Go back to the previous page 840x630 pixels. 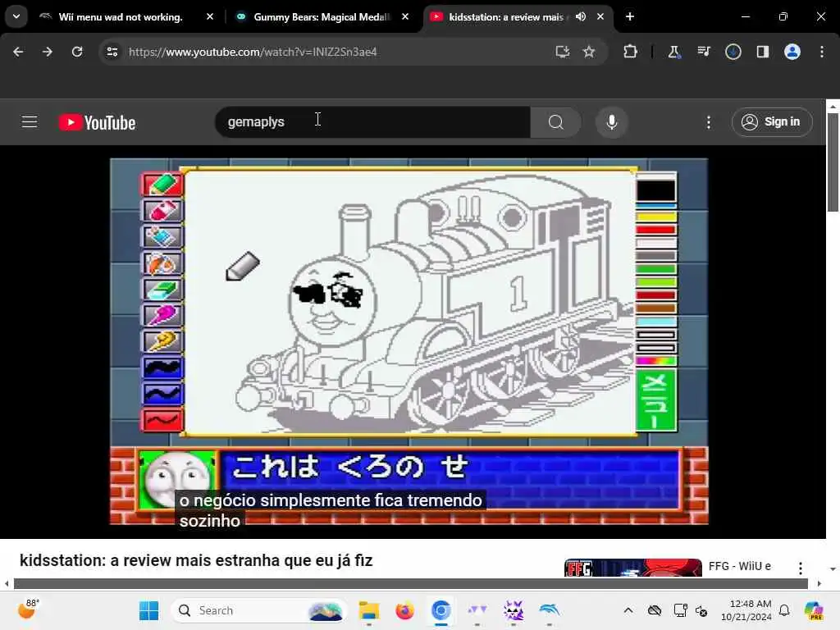[x=18, y=52]
